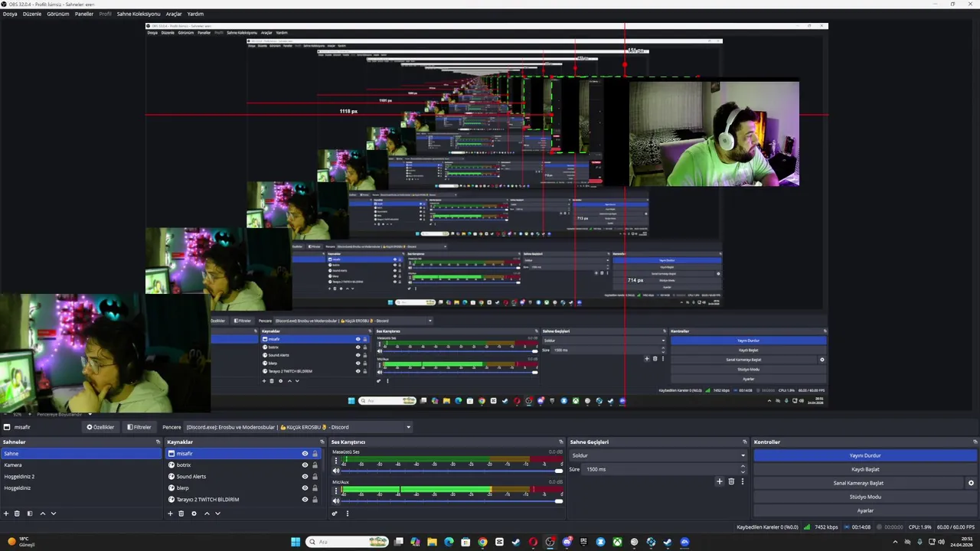The height and width of the screenshot is (551, 980).
Task: Open audio mixer options three-dot menu
Action: pos(347,514)
